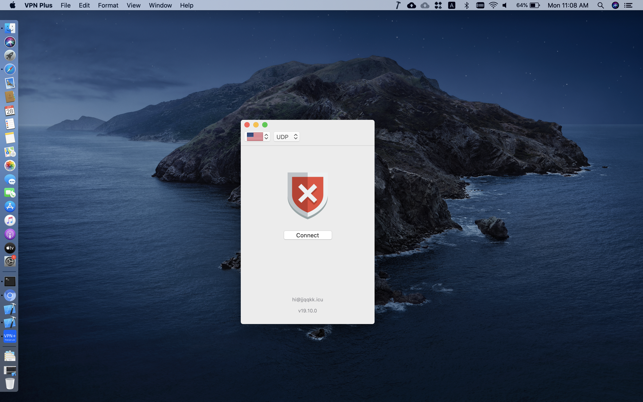Click the Siri icon in menu bar
This screenshot has width=643, height=402.
tap(615, 5)
